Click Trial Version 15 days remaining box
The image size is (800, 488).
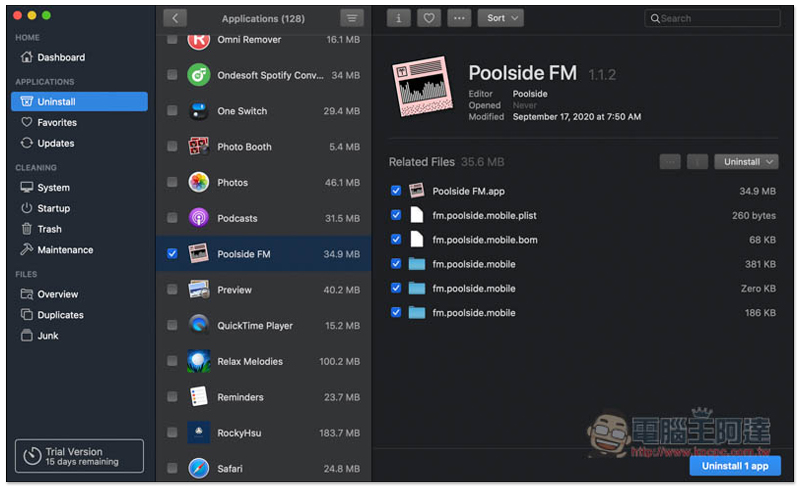(80, 456)
